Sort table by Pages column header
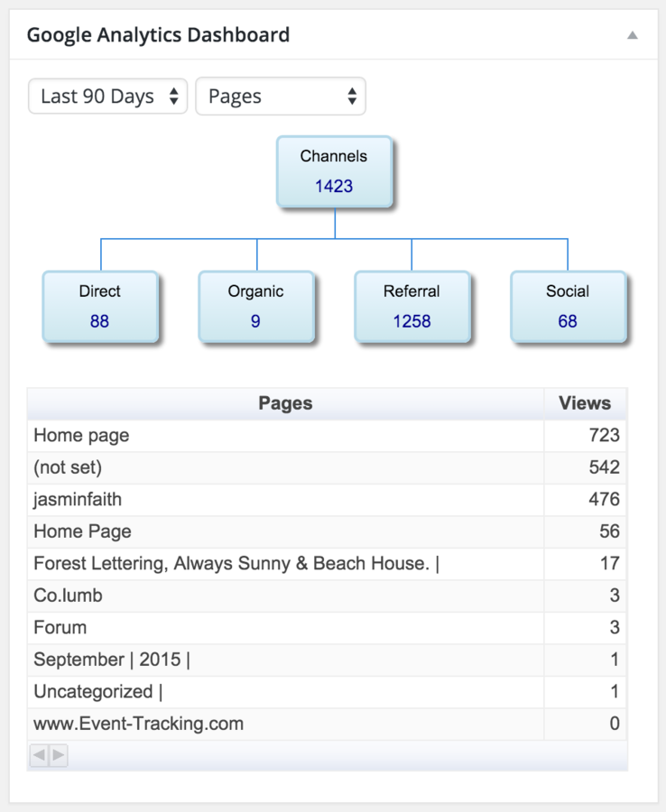 285,403
